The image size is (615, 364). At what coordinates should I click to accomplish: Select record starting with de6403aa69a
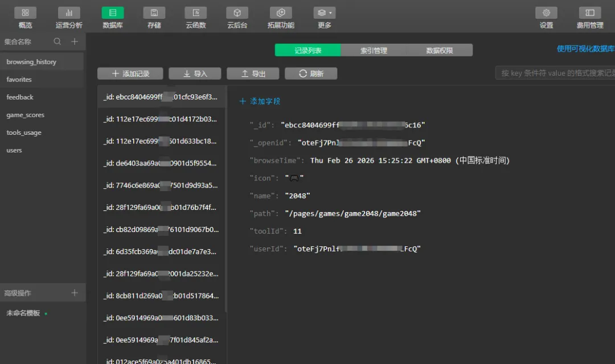point(161,163)
